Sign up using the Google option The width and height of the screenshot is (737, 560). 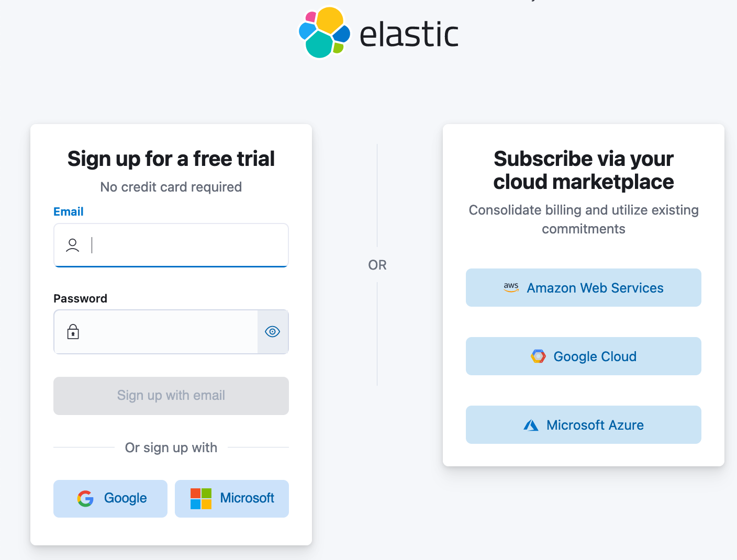coord(110,498)
